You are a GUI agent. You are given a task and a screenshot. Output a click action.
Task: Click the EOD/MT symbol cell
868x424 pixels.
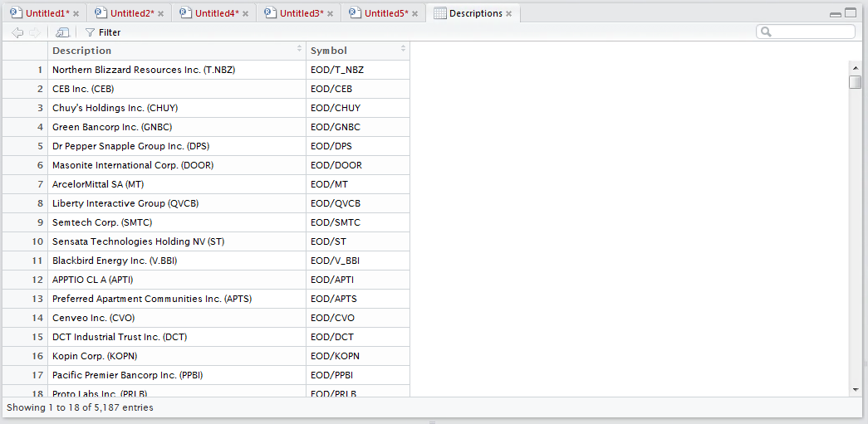pos(358,184)
